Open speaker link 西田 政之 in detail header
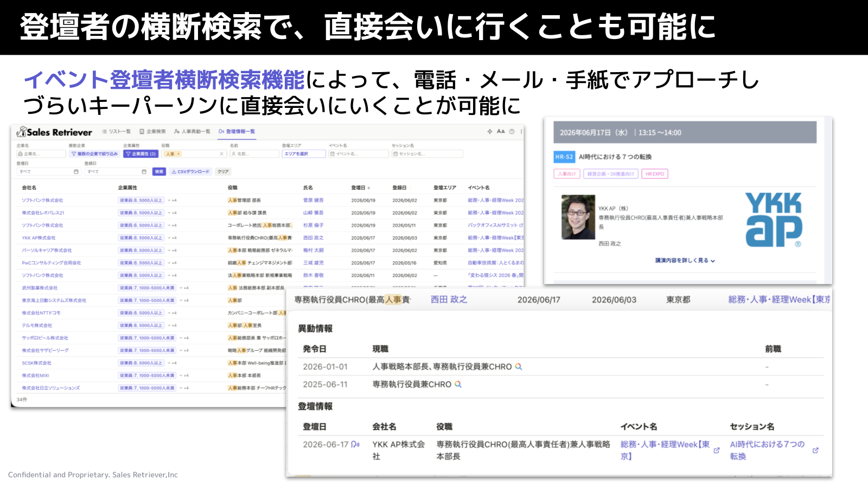This screenshot has width=868, height=488. pyautogui.click(x=449, y=299)
